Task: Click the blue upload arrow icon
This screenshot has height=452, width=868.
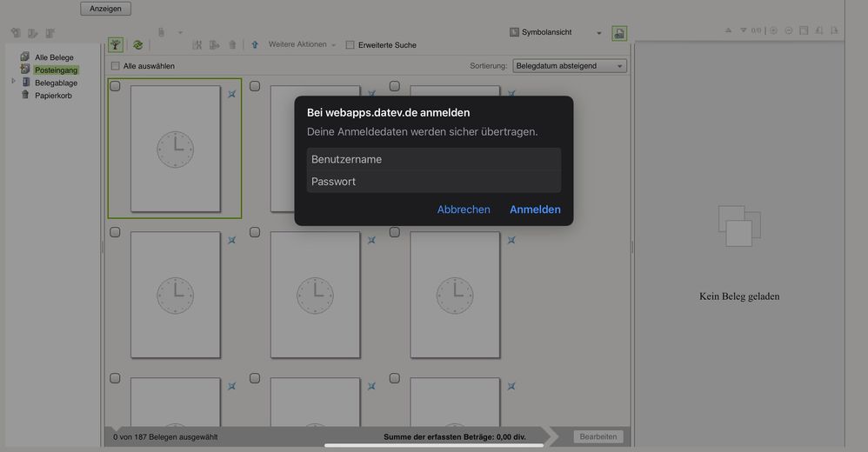Action: pos(255,45)
